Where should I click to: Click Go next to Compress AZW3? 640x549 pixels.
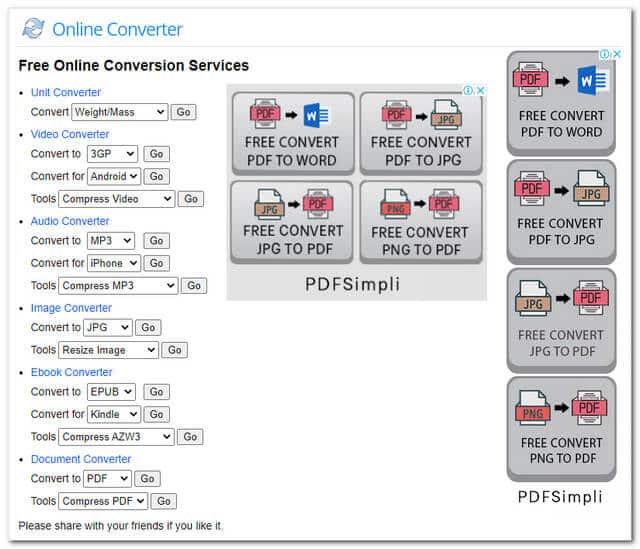pos(190,437)
